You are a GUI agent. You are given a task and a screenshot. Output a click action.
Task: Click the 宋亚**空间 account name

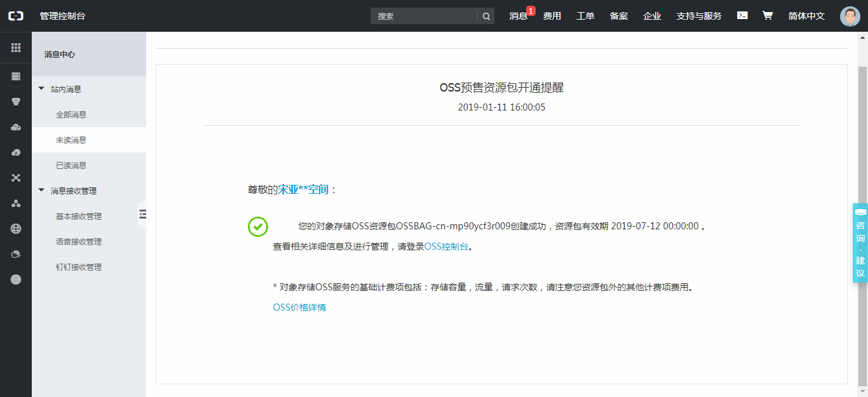pos(304,189)
